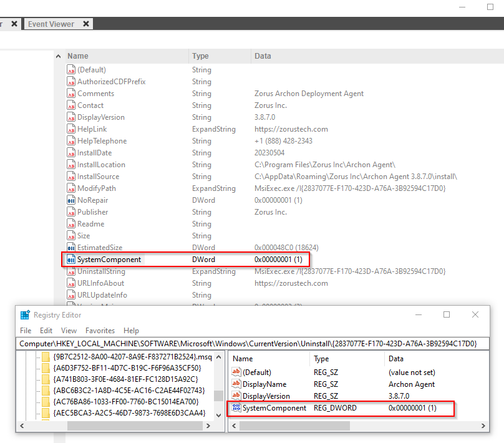
Task: Close the Event Viewer tab
Action: click(x=86, y=24)
